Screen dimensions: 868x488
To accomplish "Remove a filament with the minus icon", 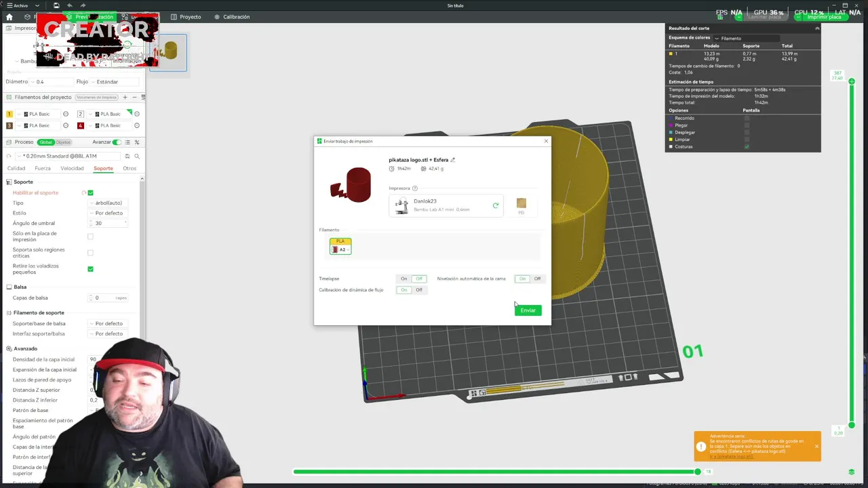I will (x=134, y=97).
